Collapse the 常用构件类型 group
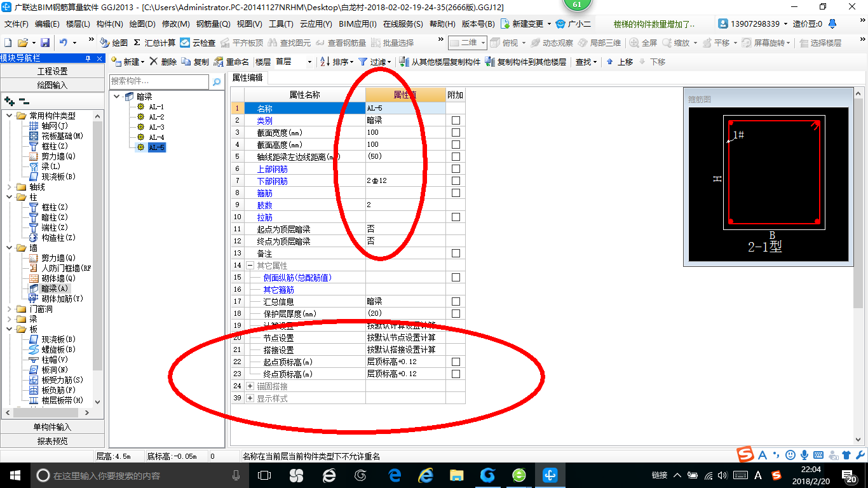Image resolution: width=868 pixels, height=488 pixels. [9, 116]
